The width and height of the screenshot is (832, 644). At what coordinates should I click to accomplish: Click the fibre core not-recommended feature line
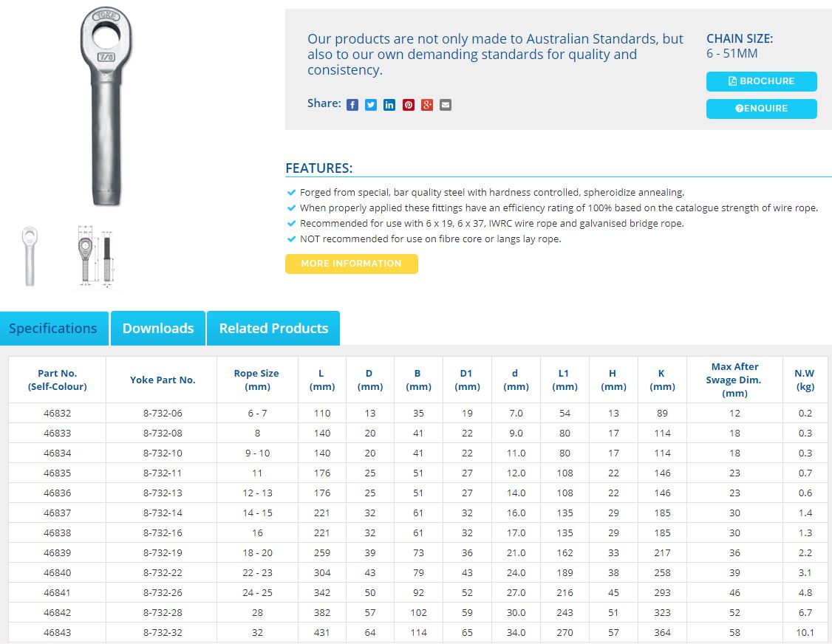430,239
